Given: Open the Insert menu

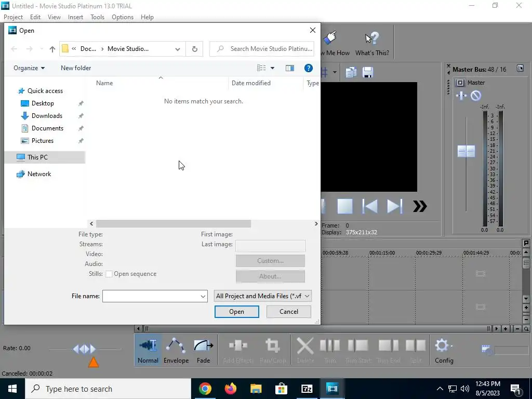Looking at the screenshot, I should pyautogui.click(x=75, y=17).
